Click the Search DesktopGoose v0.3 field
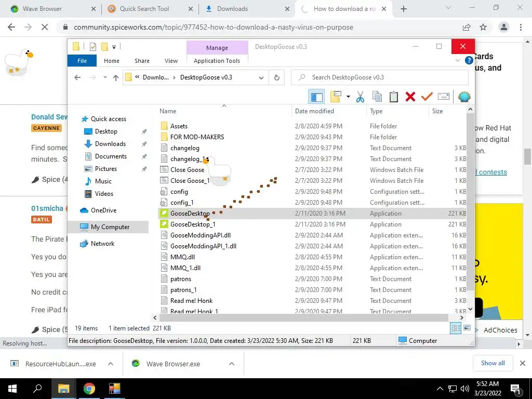 (380, 78)
